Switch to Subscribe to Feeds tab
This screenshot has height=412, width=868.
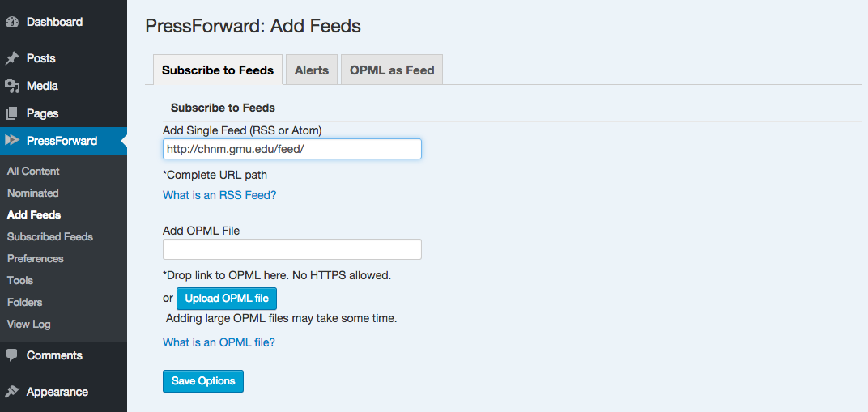pyautogui.click(x=218, y=70)
